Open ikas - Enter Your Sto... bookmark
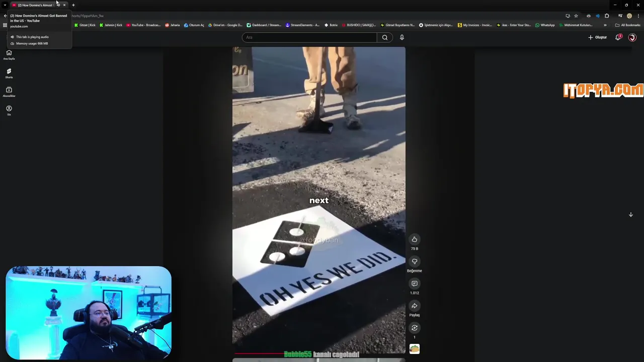This screenshot has width=644, height=362. [x=514, y=25]
